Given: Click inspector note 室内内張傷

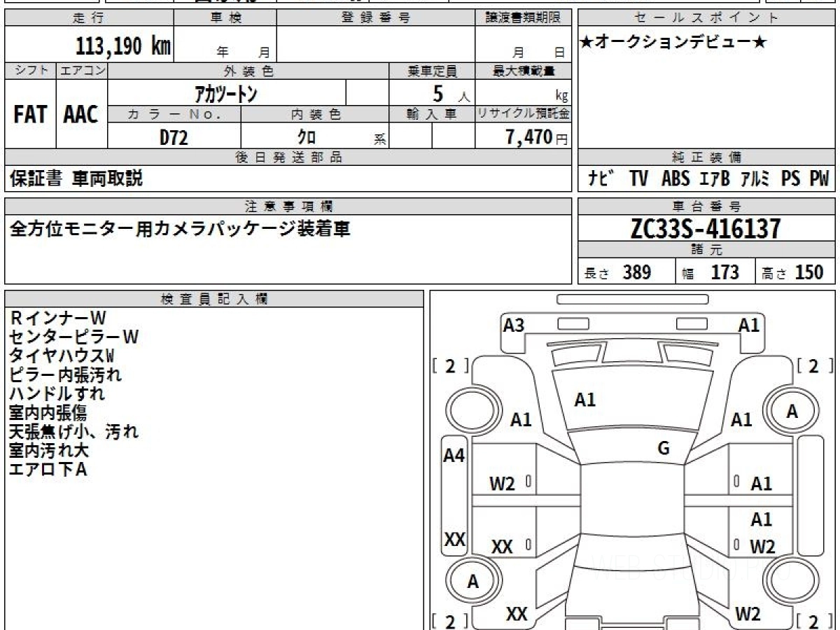Looking at the screenshot, I should [x=48, y=412].
